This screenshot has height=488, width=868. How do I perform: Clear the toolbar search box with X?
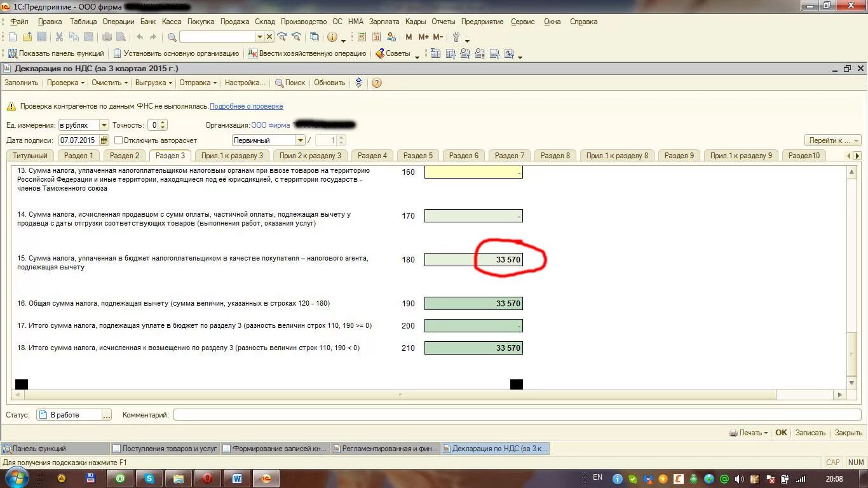269,37
